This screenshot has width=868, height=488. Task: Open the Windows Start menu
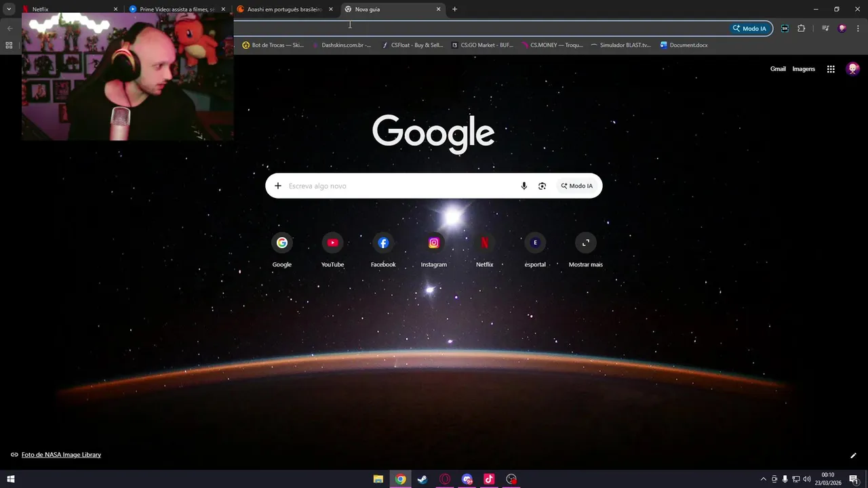(x=11, y=479)
